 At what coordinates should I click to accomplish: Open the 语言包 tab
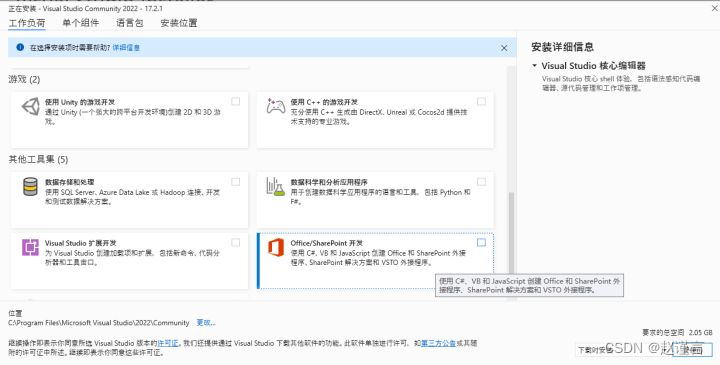129,23
